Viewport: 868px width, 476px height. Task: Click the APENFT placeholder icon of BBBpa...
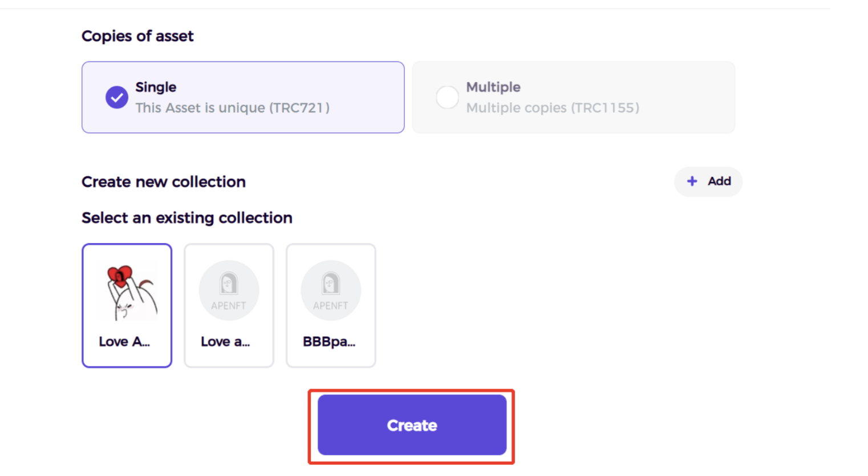(x=331, y=291)
